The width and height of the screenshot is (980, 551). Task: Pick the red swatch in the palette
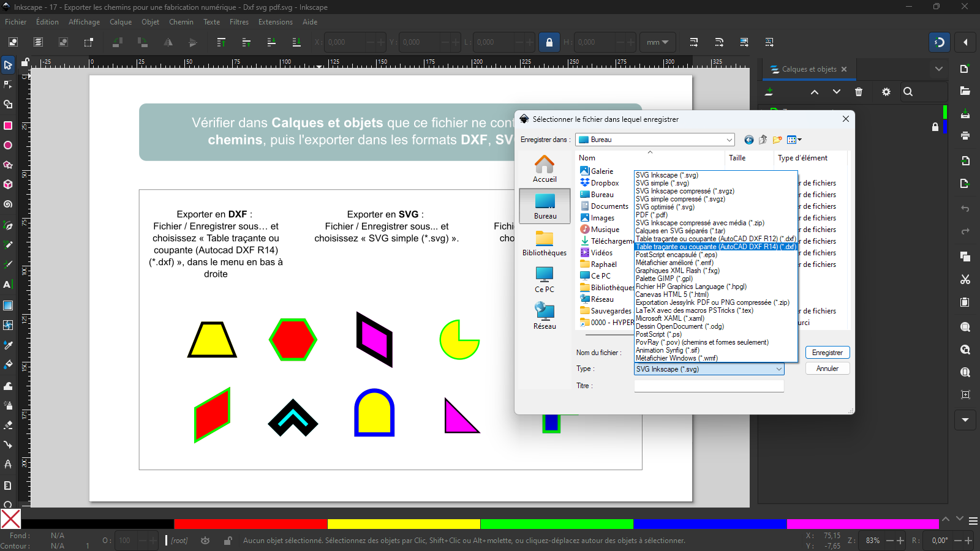[x=250, y=524]
